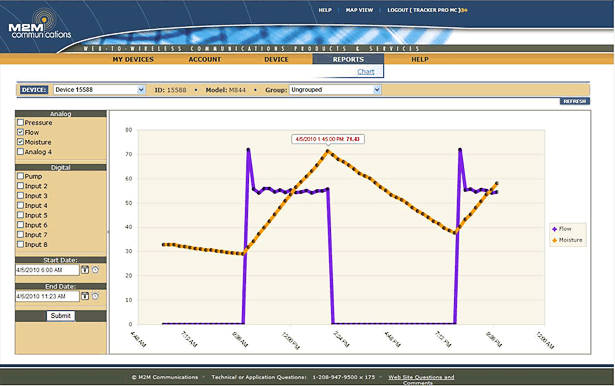The width and height of the screenshot is (615, 386).
Task: Open the HELP menu in orange bar
Action: coord(420,59)
